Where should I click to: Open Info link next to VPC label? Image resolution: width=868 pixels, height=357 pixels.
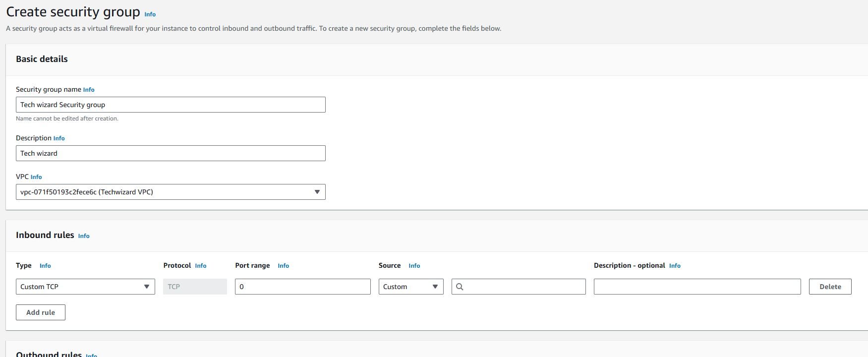(x=36, y=177)
